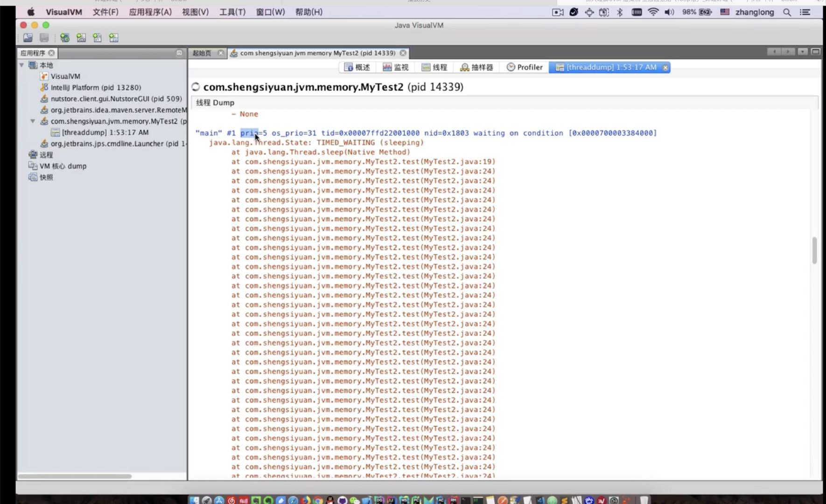
Task: Click the 线程 Dump section header
Action: click(215, 103)
